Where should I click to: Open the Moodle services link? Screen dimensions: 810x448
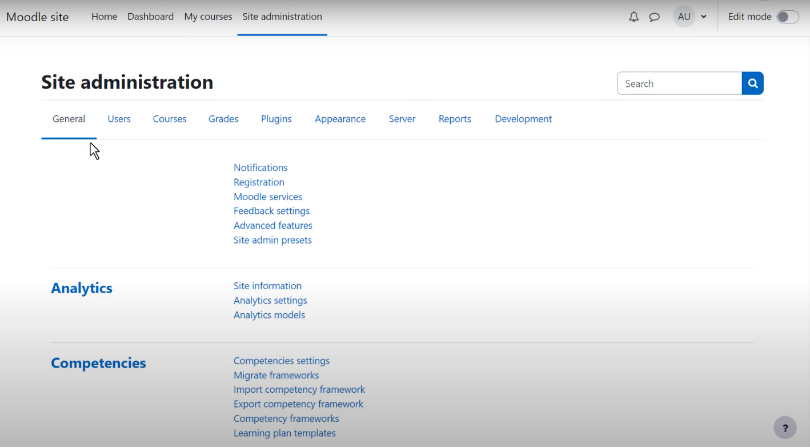click(268, 196)
